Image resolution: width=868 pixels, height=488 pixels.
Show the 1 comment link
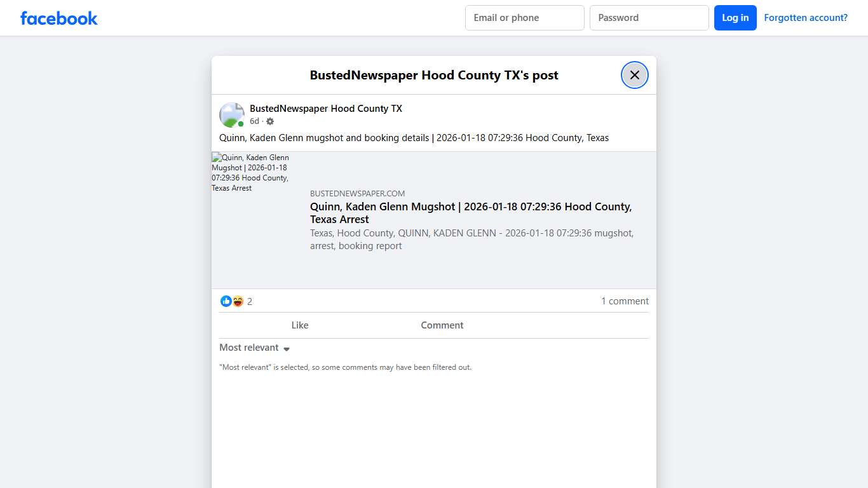tap(625, 301)
